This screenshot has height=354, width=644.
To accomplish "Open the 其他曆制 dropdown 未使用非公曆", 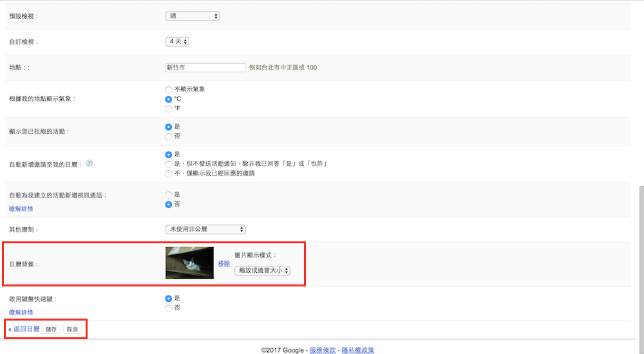I will coord(205,229).
